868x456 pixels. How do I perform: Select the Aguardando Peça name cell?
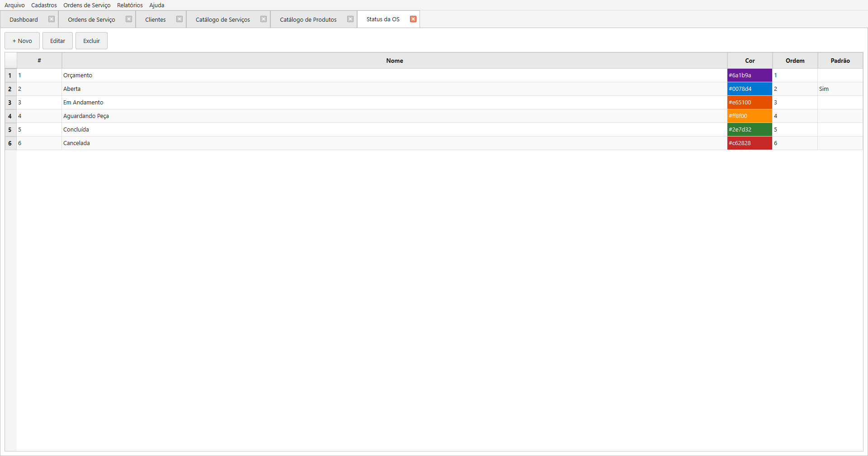click(394, 116)
